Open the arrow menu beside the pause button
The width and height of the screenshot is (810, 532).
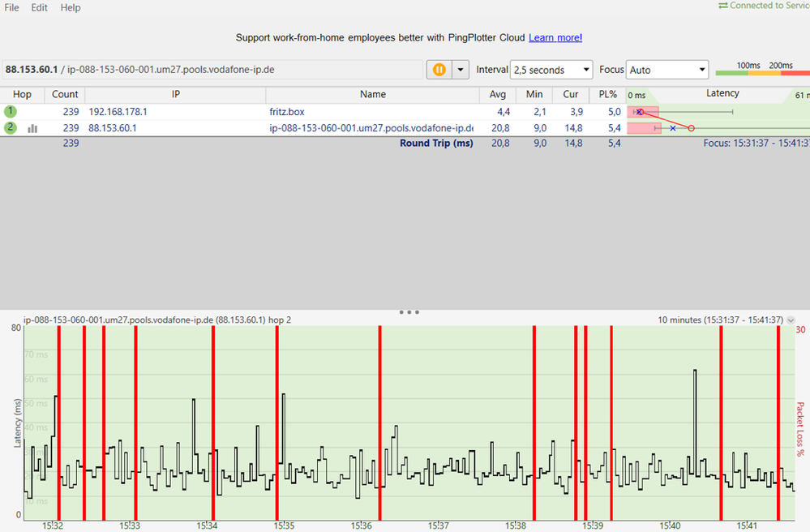(461, 70)
